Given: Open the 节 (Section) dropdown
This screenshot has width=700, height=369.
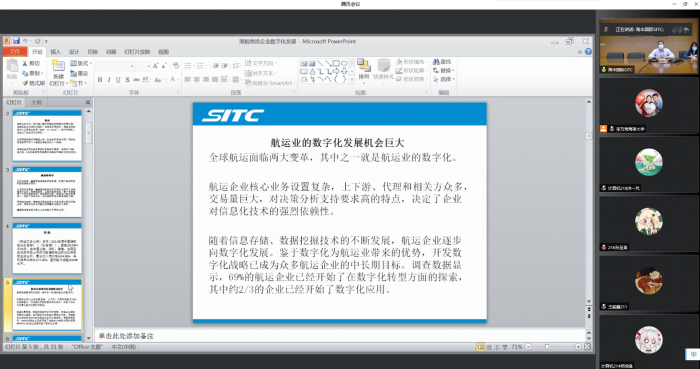Looking at the screenshot, I should [78, 83].
